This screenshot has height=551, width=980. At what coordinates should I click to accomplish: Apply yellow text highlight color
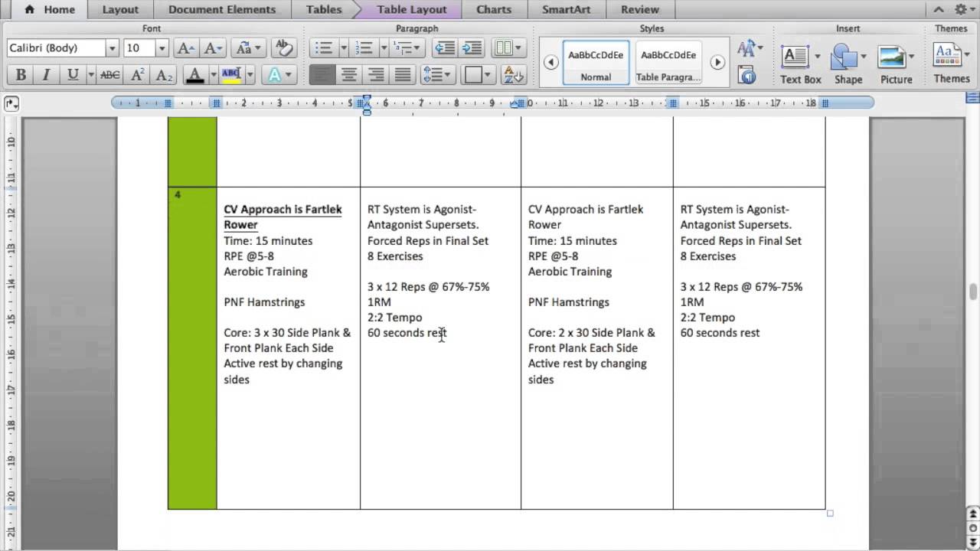click(230, 75)
